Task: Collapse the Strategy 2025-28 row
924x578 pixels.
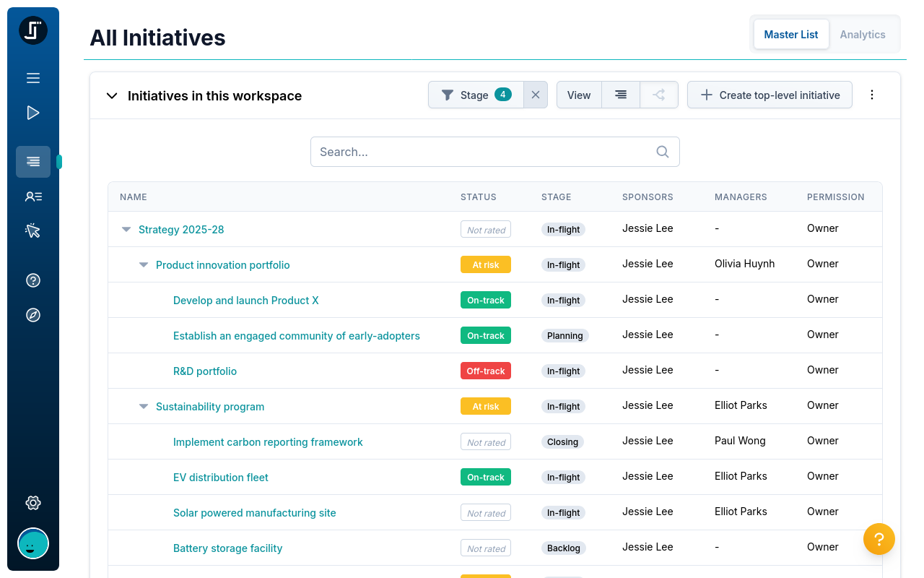Action: [x=126, y=229]
